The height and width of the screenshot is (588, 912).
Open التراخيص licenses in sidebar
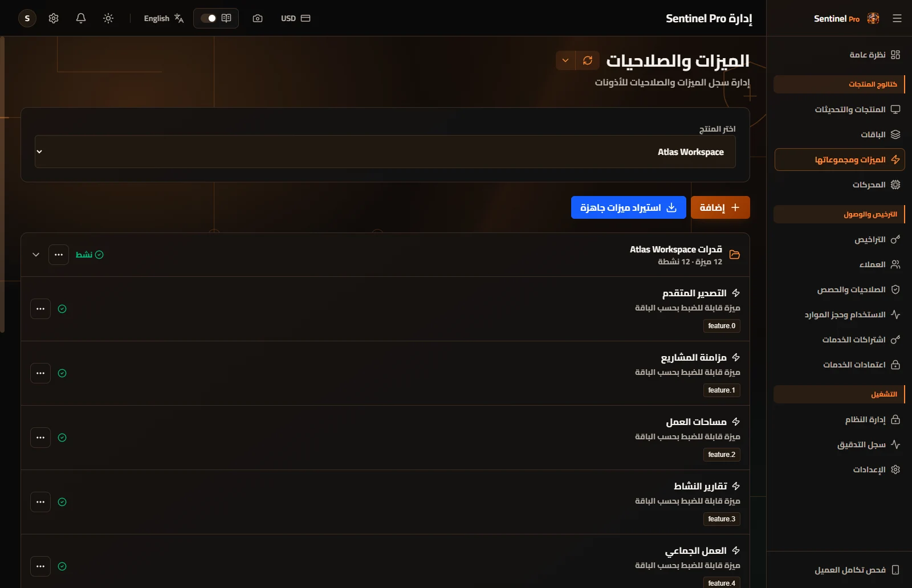(x=839, y=239)
